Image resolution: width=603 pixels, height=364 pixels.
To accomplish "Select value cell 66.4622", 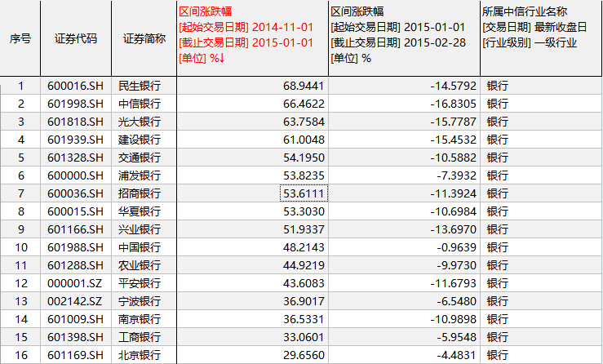I will (x=253, y=104).
